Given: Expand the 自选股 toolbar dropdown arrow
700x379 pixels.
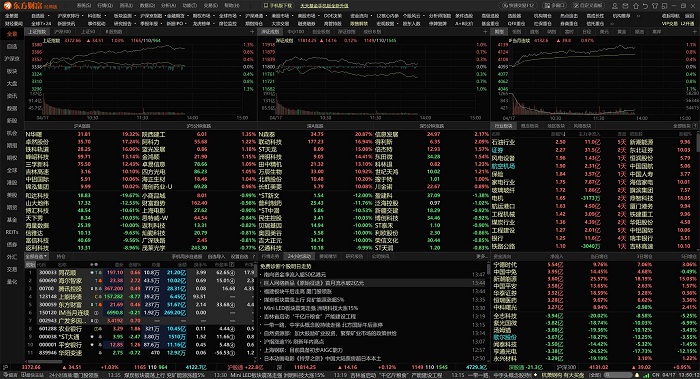Looking at the screenshot, I should [x=49, y=16].
